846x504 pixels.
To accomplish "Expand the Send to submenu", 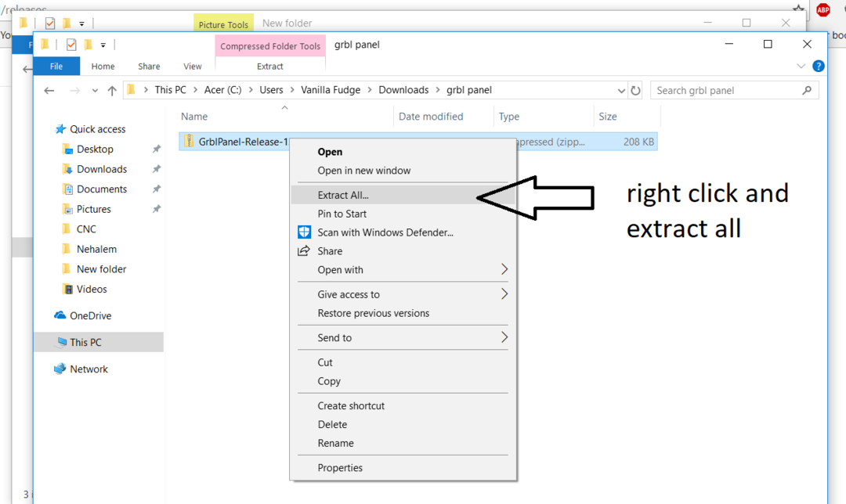I will [x=504, y=337].
